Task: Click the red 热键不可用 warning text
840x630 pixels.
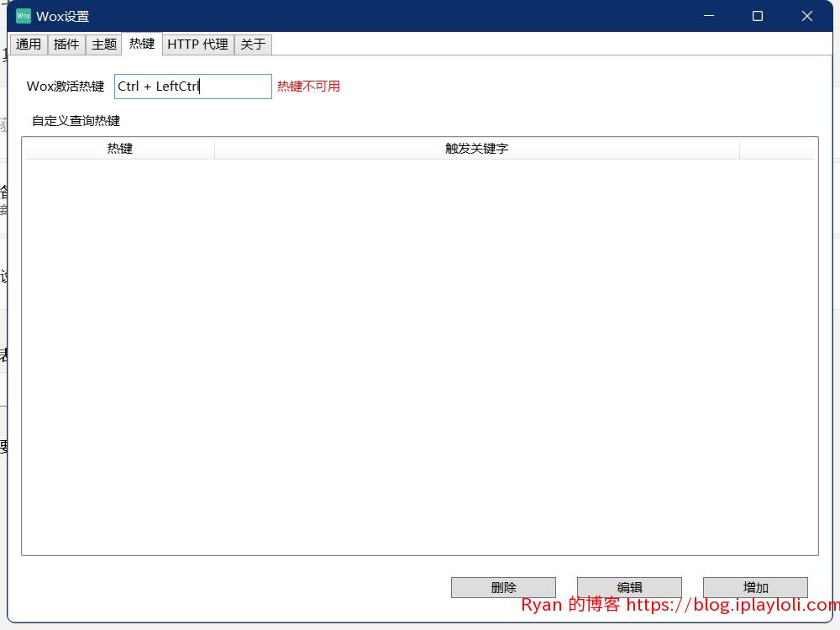Action: click(x=308, y=87)
